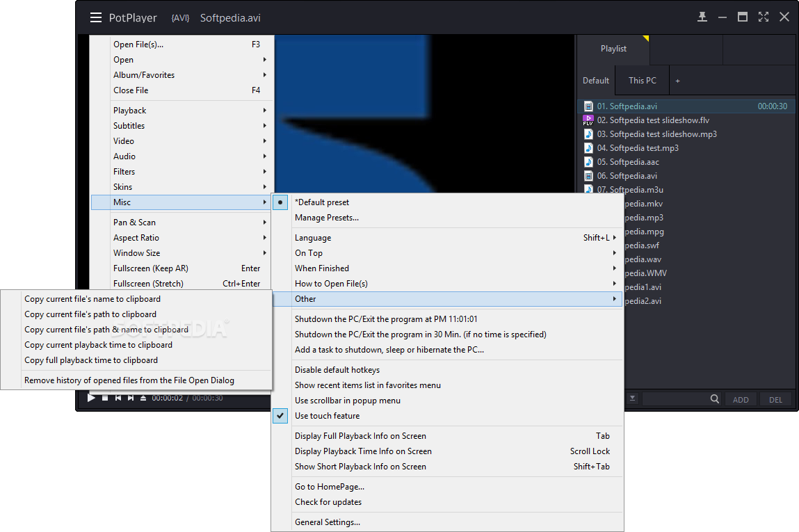Switch to the This PC playlist tab
The image size is (799, 532).
[642, 81]
